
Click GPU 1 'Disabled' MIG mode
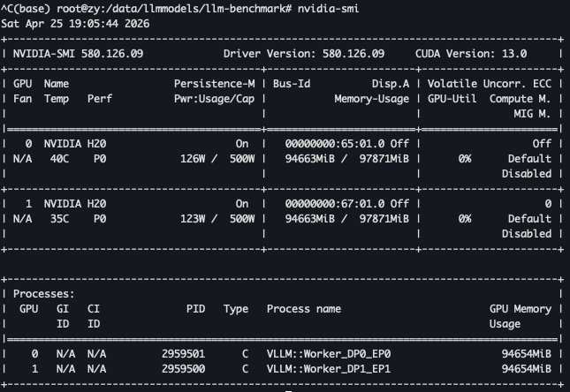coord(527,234)
